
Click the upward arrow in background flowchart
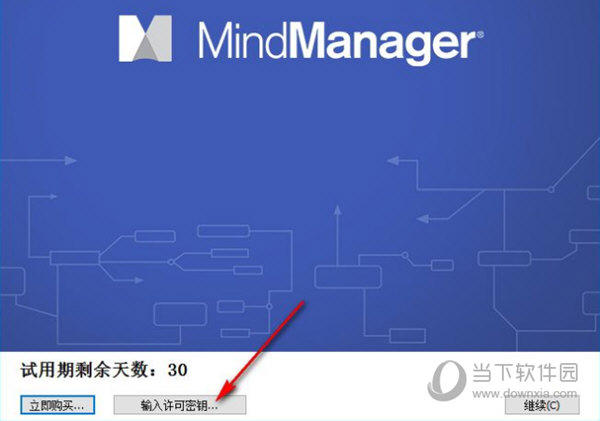(x=337, y=210)
